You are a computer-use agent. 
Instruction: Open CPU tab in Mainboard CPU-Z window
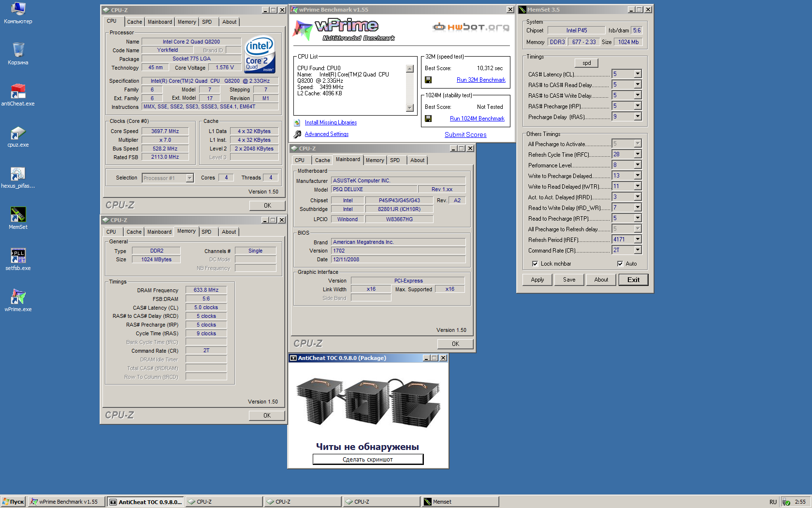[300, 160]
